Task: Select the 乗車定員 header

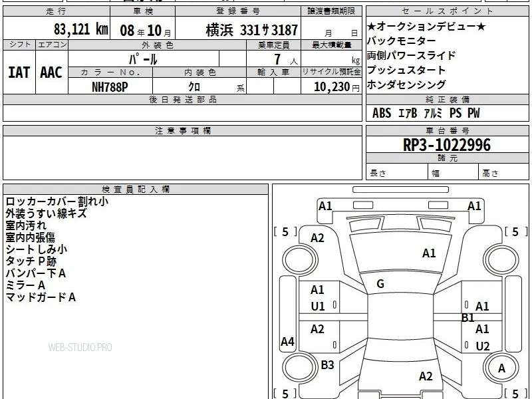Action: click(273, 45)
